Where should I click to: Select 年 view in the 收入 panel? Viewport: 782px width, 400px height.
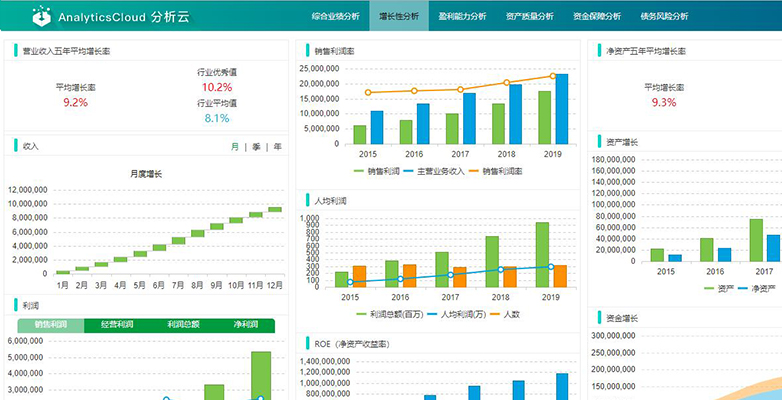(277, 147)
